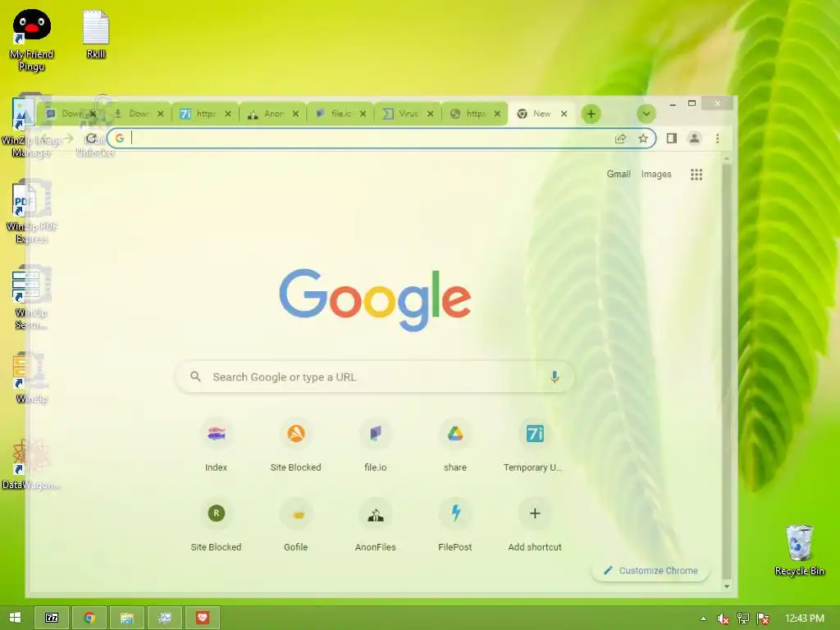Open the file.io shortcut tile
This screenshot has height=630, width=840.
coord(376,445)
